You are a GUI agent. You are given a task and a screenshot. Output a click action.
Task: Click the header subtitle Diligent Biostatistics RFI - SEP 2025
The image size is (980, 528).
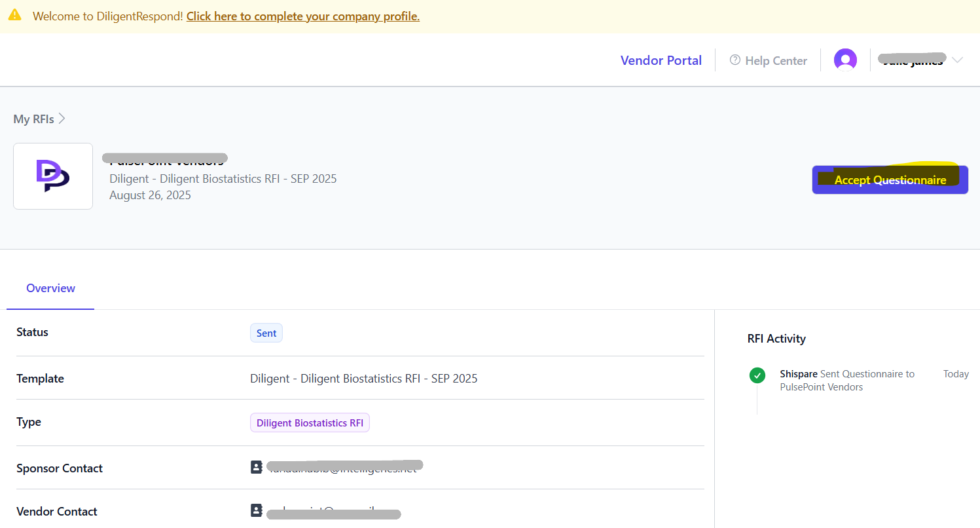coord(223,179)
